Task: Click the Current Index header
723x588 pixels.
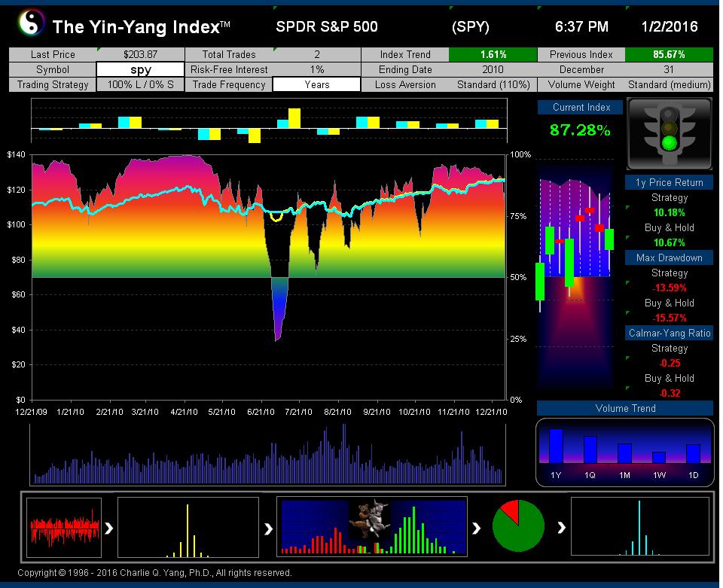Action: [581, 108]
